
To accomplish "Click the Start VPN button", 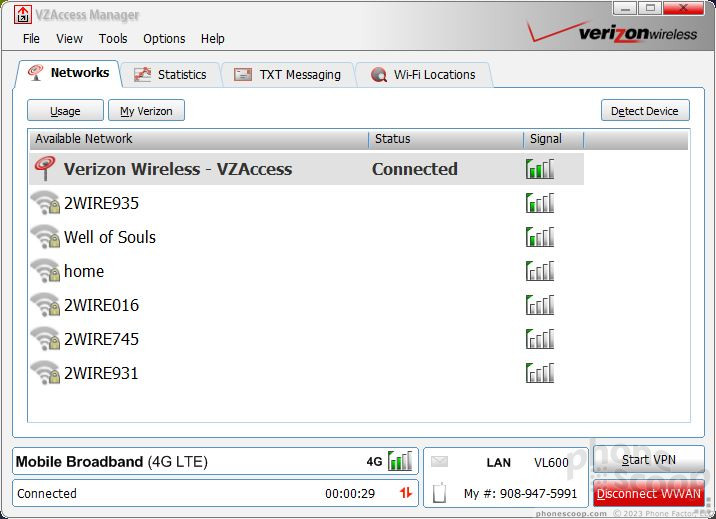I will click(648, 459).
